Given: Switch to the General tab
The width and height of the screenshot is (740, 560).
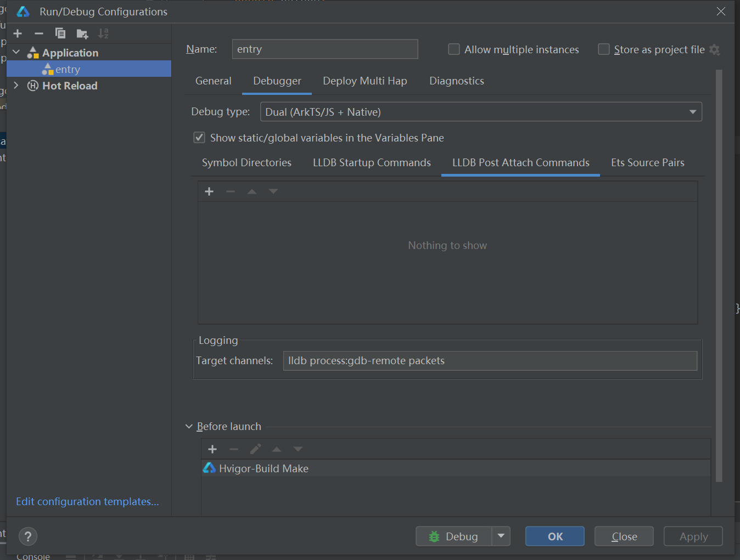Looking at the screenshot, I should point(214,81).
